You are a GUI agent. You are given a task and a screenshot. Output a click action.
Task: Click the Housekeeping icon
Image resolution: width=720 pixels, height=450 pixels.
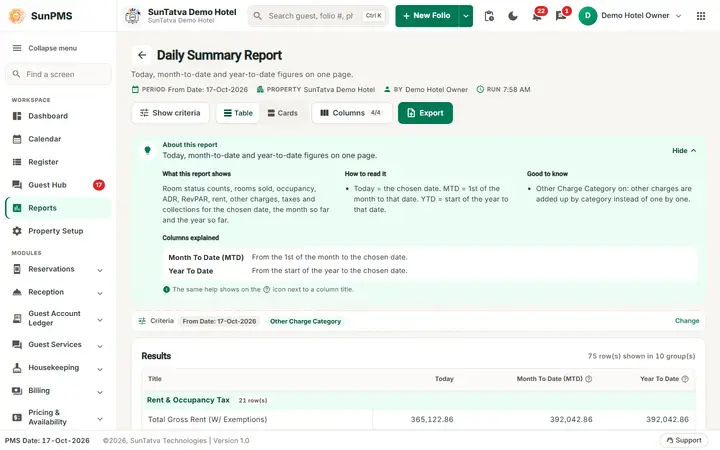(x=17, y=367)
